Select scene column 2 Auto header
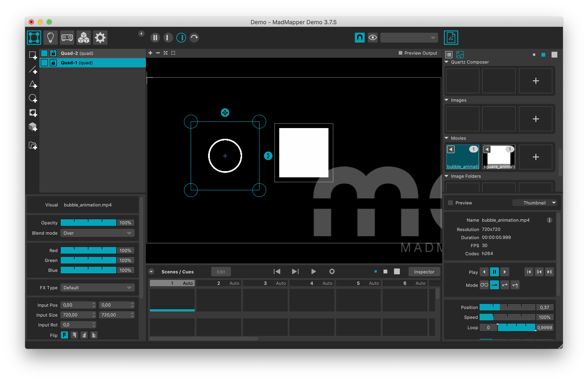 pyautogui.click(x=219, y=283)
